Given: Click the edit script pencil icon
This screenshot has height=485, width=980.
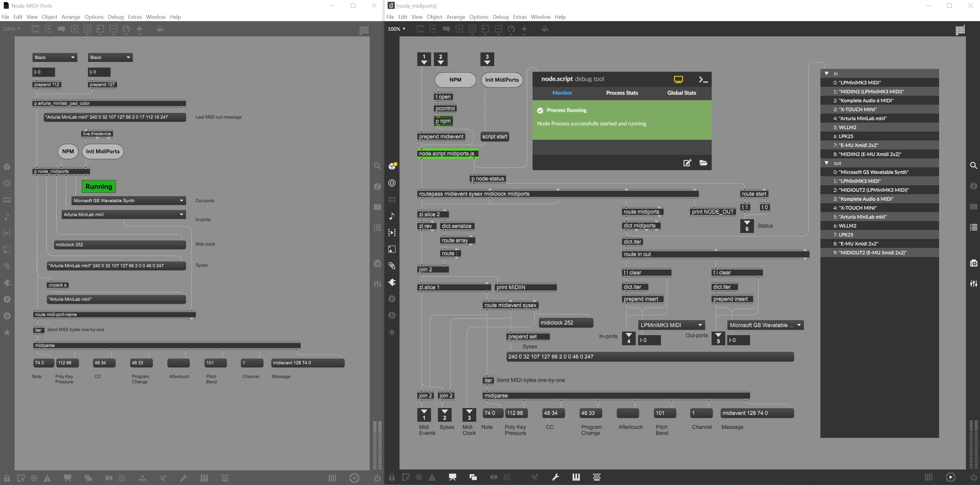Looking at the screenshot, I should [x=687, y=163].
